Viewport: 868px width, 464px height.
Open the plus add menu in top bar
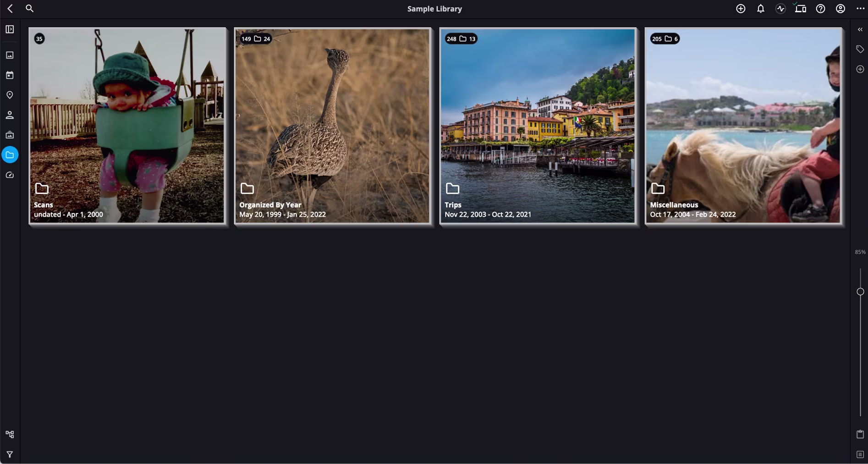(741, 9)
